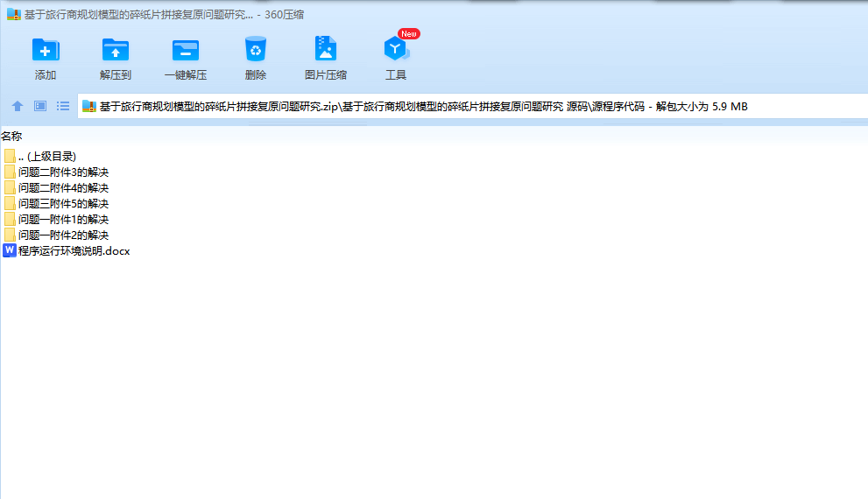Click the archive path address field

point(473,106)
